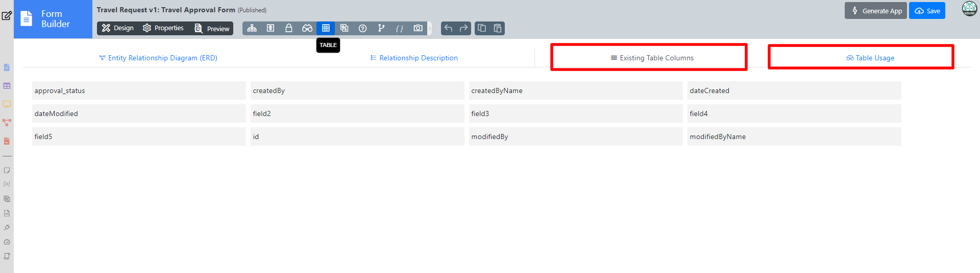This screenshot has width=980, height=273.
Task: Click the field5 column entry
Action: tap(139, 136)
